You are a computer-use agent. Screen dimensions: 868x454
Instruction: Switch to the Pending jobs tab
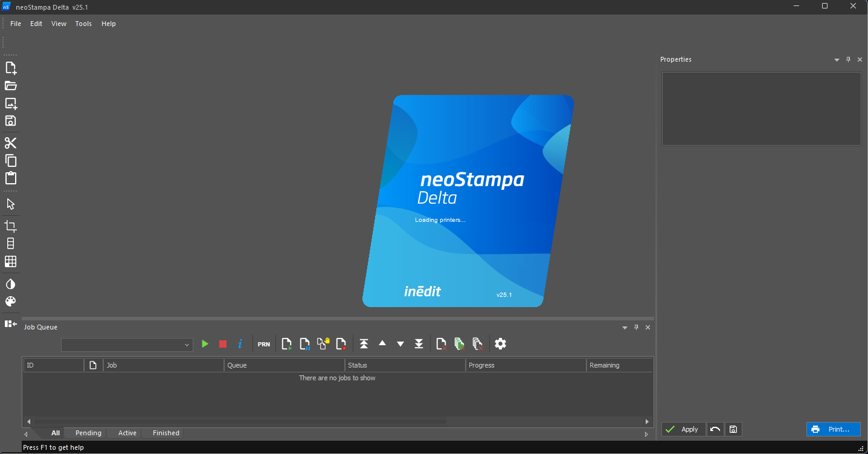point(88,433)
